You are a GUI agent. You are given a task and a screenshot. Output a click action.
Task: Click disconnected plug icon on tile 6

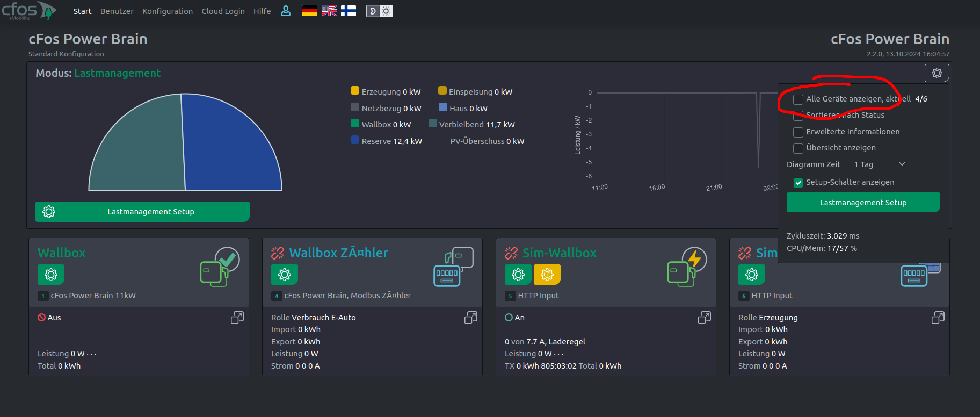[x=745, y=253]
